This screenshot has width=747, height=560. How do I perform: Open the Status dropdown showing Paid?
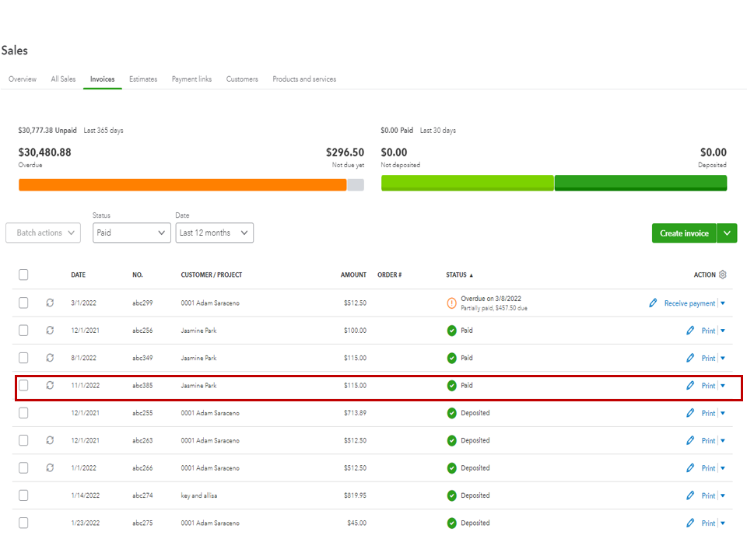pos(132,233)
